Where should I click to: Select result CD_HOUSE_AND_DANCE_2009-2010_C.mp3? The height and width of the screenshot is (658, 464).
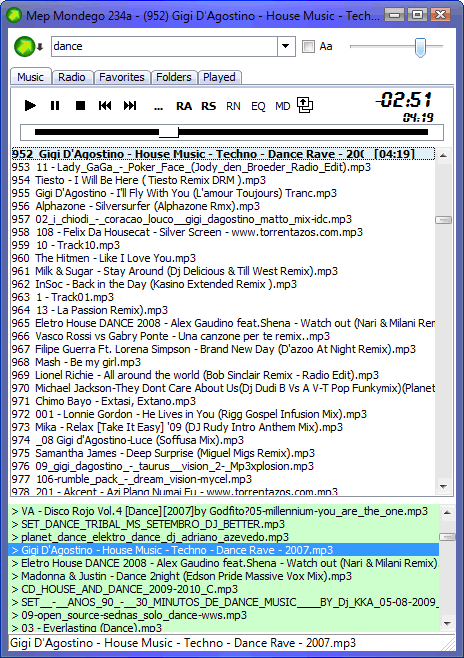tap(224, 590)
